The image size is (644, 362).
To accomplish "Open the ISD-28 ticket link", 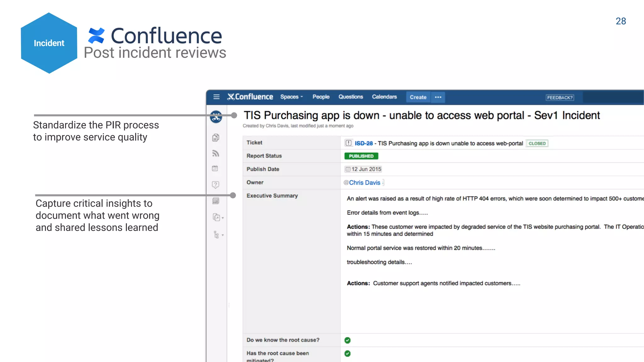I will (364, 143).
